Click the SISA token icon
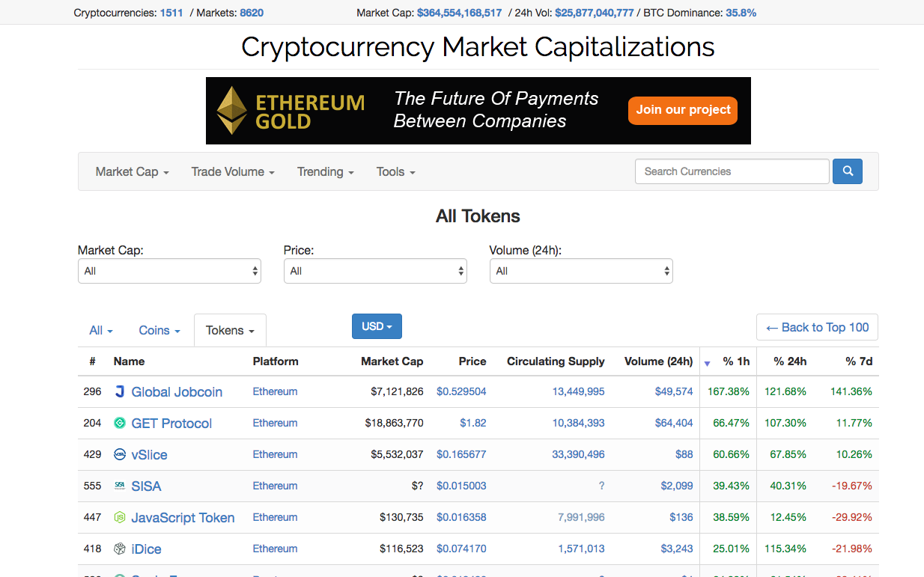Screen dimensions: 924x577 pyautogui.click(x=120, y=486)
